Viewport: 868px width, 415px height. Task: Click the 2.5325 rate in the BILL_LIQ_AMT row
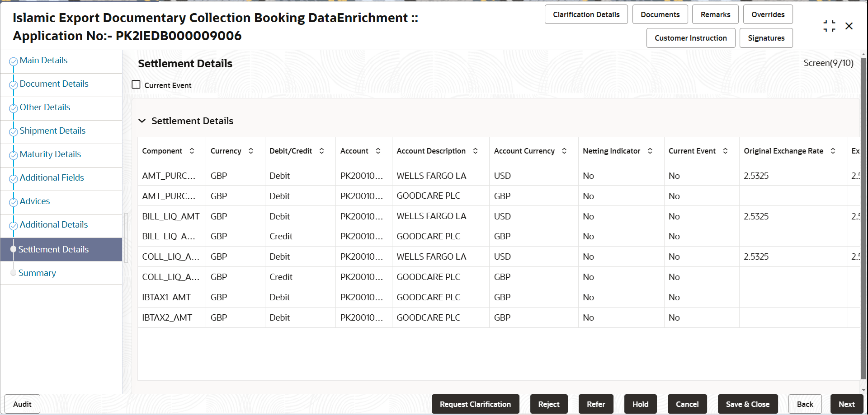(x=756, y=216)
